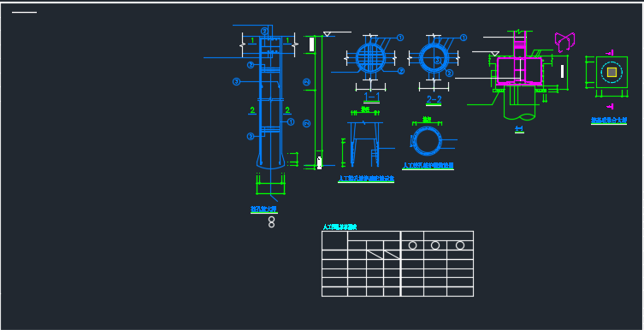Select the underlined title below pile elevation
This screenshot has height=330, width=644.
pyautogui.click(x=263, y=209)
